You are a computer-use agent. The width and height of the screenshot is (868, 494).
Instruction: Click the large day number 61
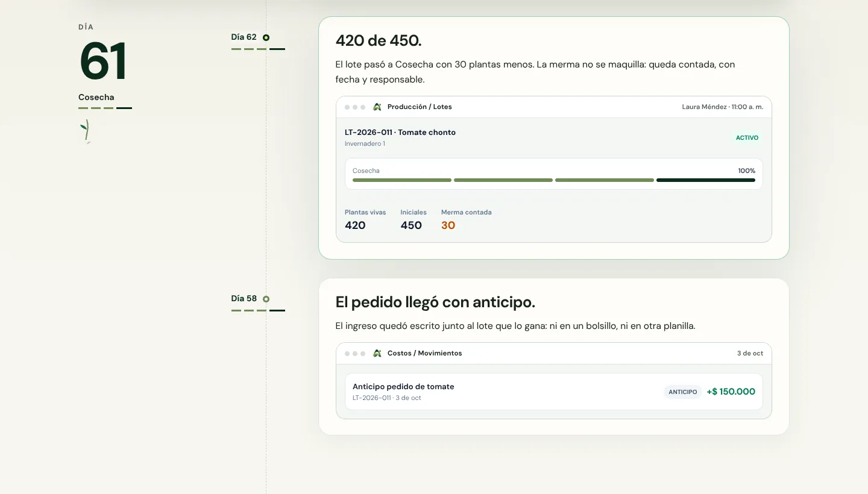point(103,61)
